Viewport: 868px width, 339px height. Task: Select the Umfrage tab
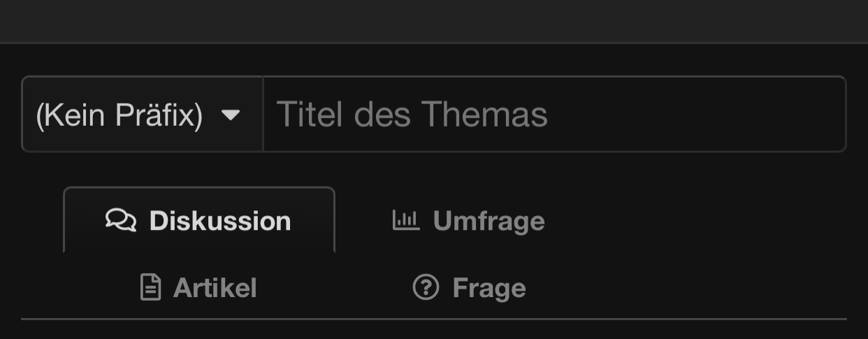click(x=468, y=220)
